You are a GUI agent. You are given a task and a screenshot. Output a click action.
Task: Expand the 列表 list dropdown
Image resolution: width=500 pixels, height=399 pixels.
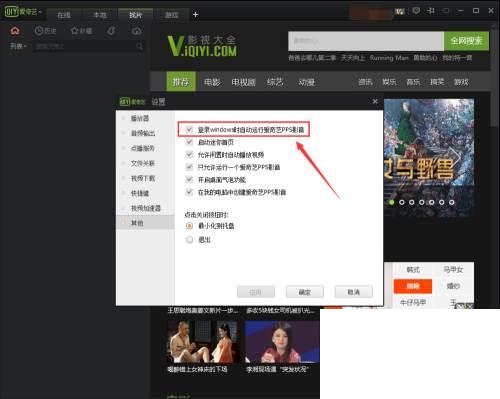pos(18,46)
